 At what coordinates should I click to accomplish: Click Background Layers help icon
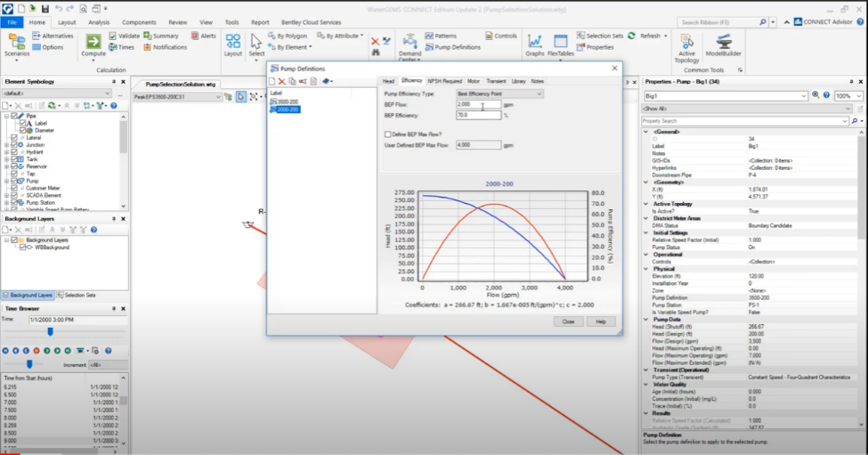point(93,230)
